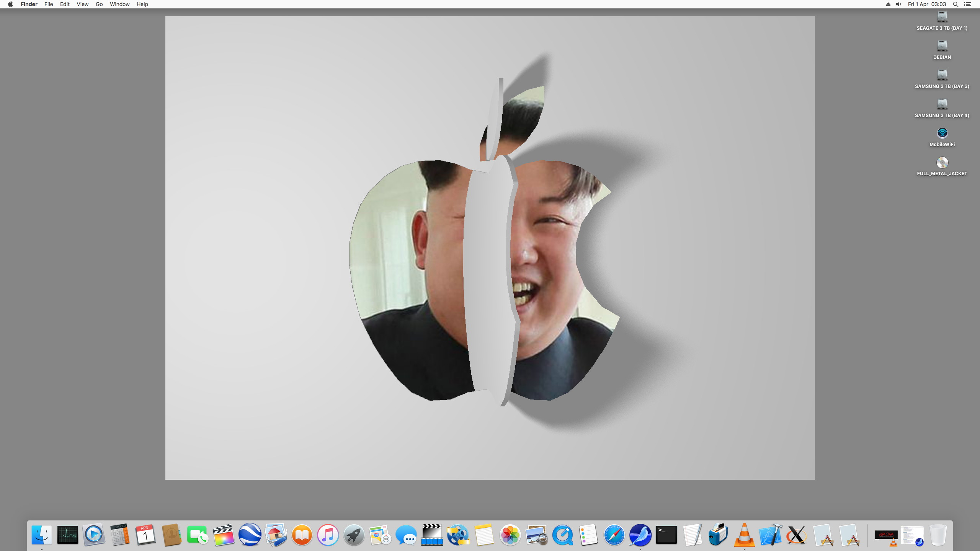The width and height of the screenshot is (980, 551).
Task: Open the Window menu in menu bar
Action: point(119,4)
